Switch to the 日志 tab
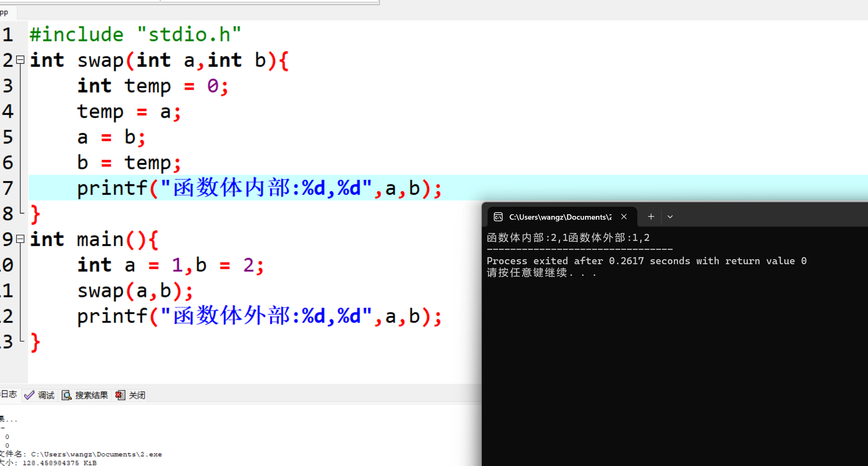The image size is (868, 466). [8, 394]
